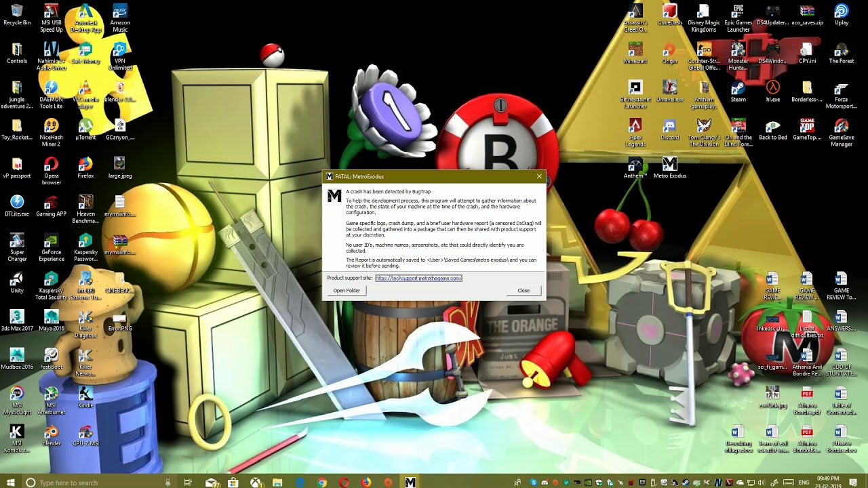The height and width of the screenshot is (488, 868).
Task: Open the Back to Bed shortcut
Action: point(772,129)
